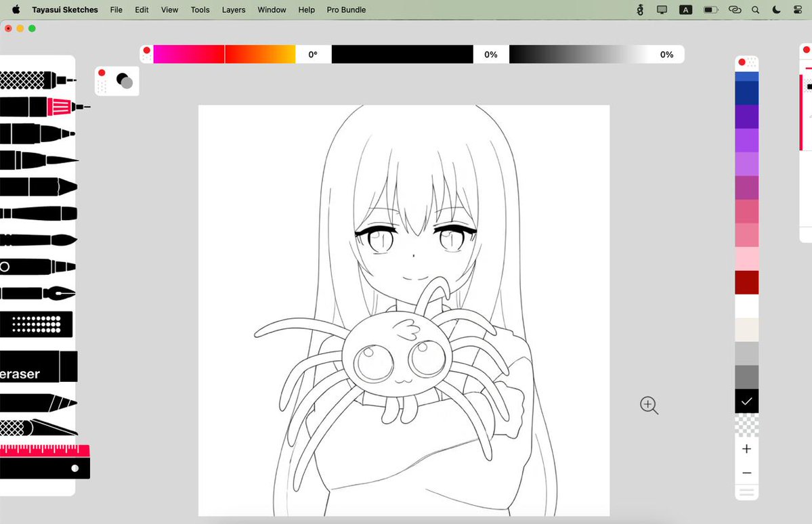Image resolution: width=812 pixels, height=524 pixels.
Task: Pick the dark red color swatch
Action: [747, 283]
